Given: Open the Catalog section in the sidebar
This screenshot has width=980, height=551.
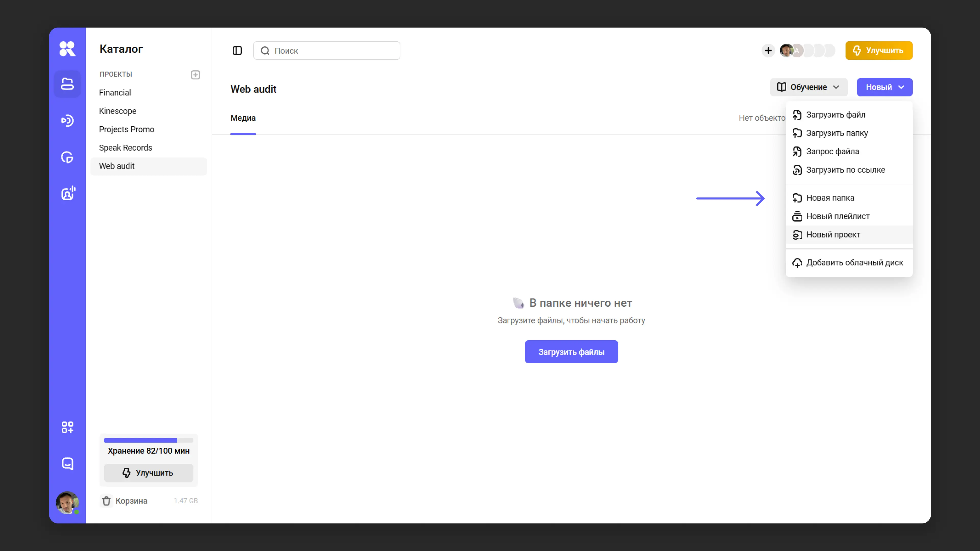Looking at the screenshot, I should (x=67, y=84).
